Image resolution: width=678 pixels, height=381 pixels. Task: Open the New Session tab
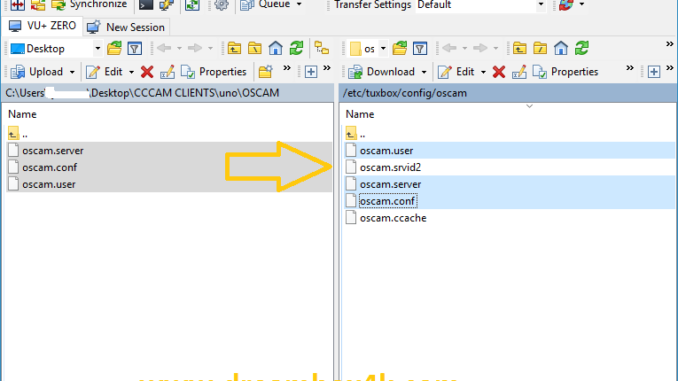point(126,27)
